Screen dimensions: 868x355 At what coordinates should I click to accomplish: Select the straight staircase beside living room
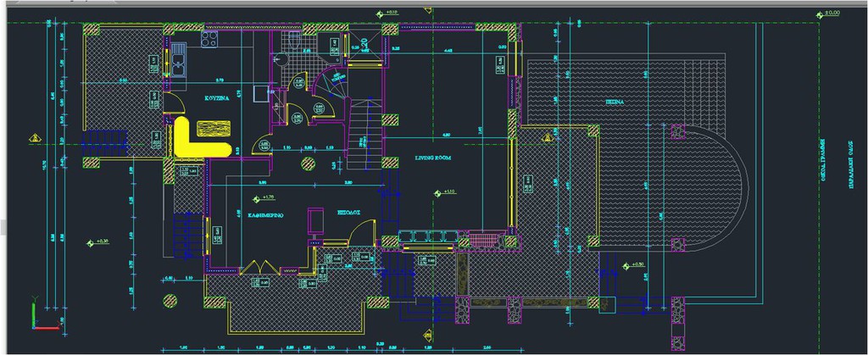(x=364, y=133)
